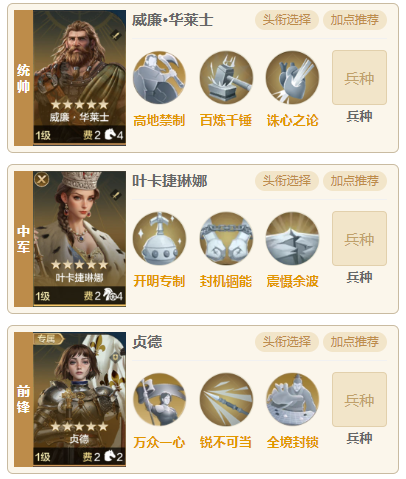Open 头衔选择 for 叶卡捷琳娜
The image size is (406, 479).
[287, 181]
